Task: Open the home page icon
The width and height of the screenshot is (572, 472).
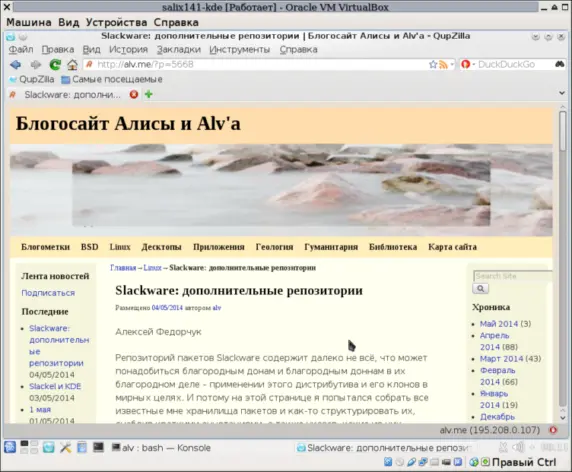Action: click(x=73, y=65)
